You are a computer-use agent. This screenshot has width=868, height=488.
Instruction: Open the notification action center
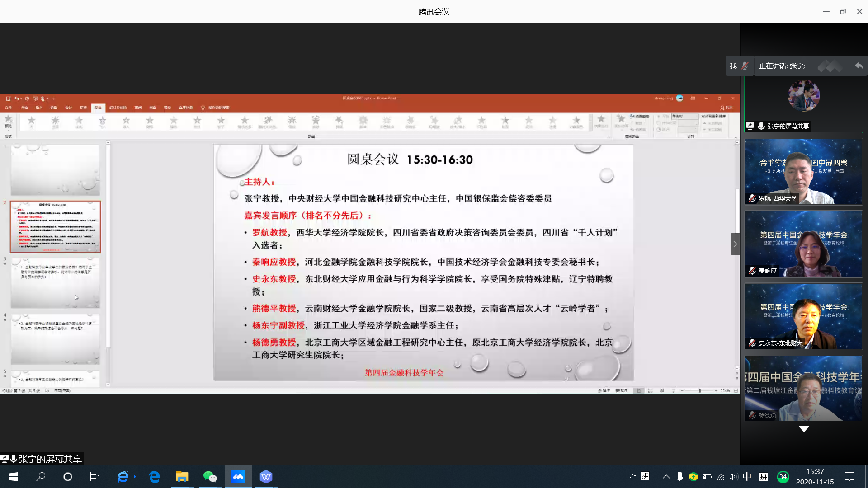pos(849,477)
